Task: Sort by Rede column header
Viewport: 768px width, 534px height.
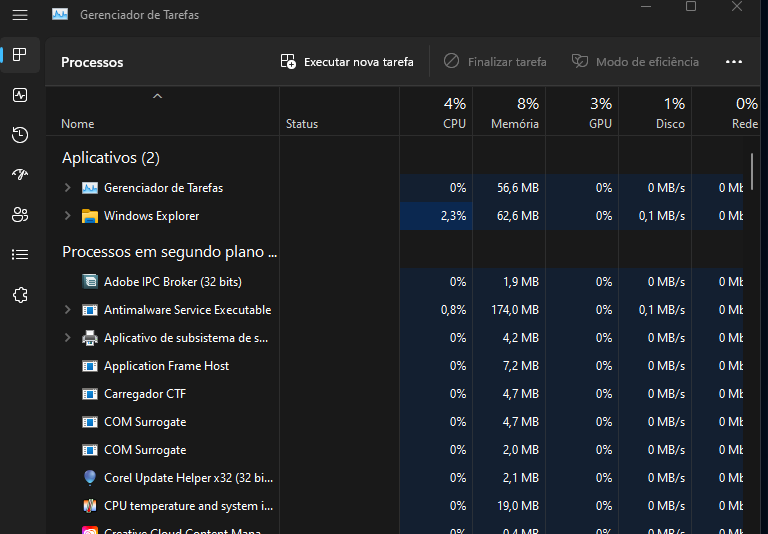Action: pyautogui.click(x=726, y=112)
